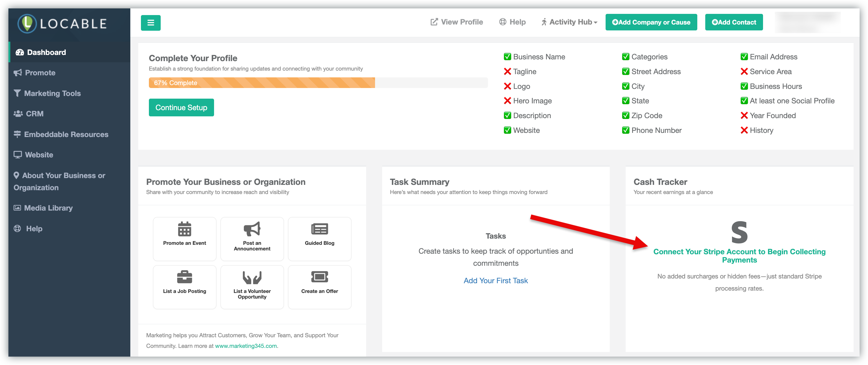Image resolution: width=868 pixels, height=365 pixels.
Task: Click the Promote an Event calendar icon
Action: 184,229
